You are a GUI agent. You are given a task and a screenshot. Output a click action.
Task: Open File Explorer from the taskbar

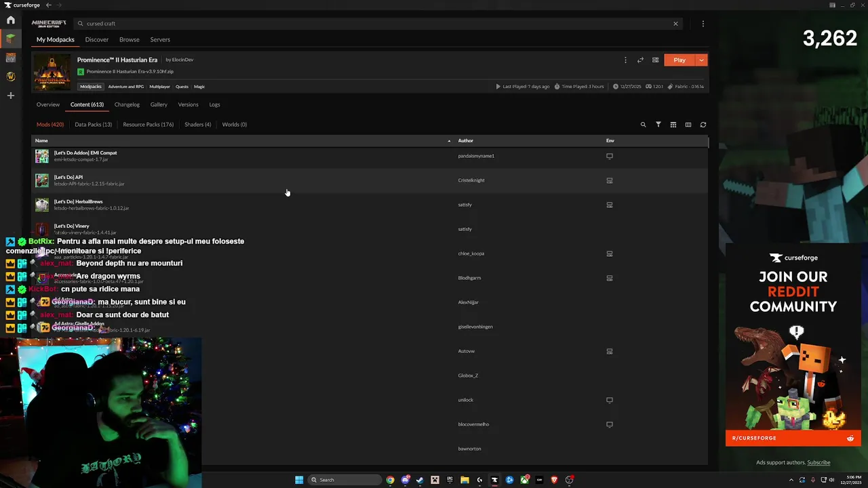click(x=465, y=480)
